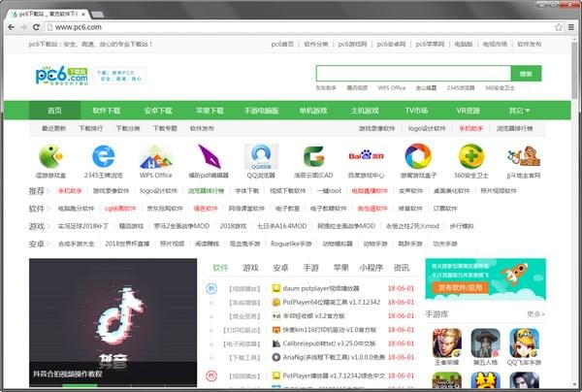Click the daum potplayer row icon
This screenshot has height=392, width=582.
click(x=275, y=288)
